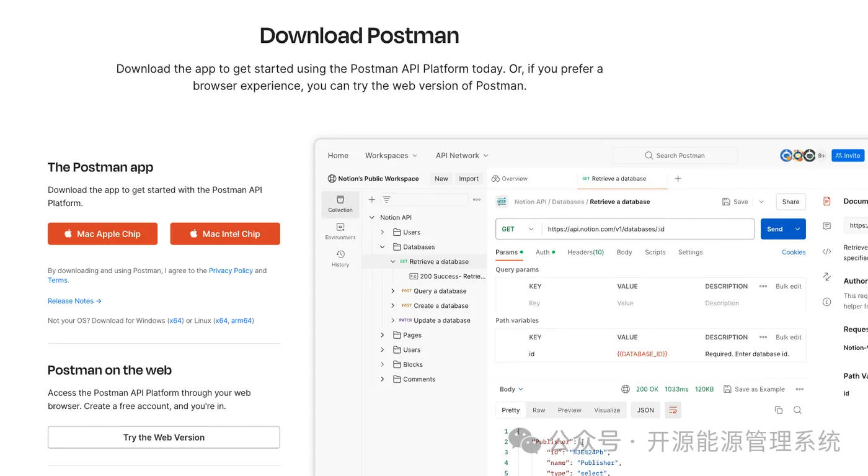The image size is (868, 476).
Task: Click the search magnifier in Search Postman
Action: pyautogui.click(x=649, y=155)
